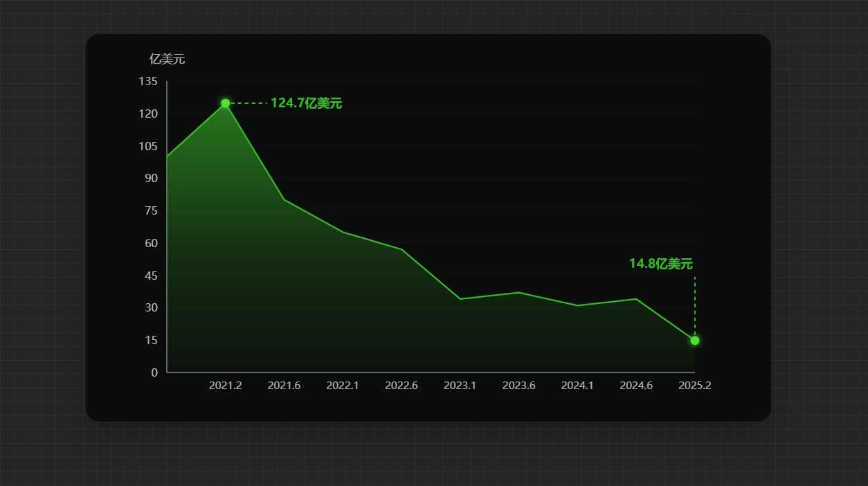
Task: Click the 105 y-axis value
Action: click(x=149, y=146)
